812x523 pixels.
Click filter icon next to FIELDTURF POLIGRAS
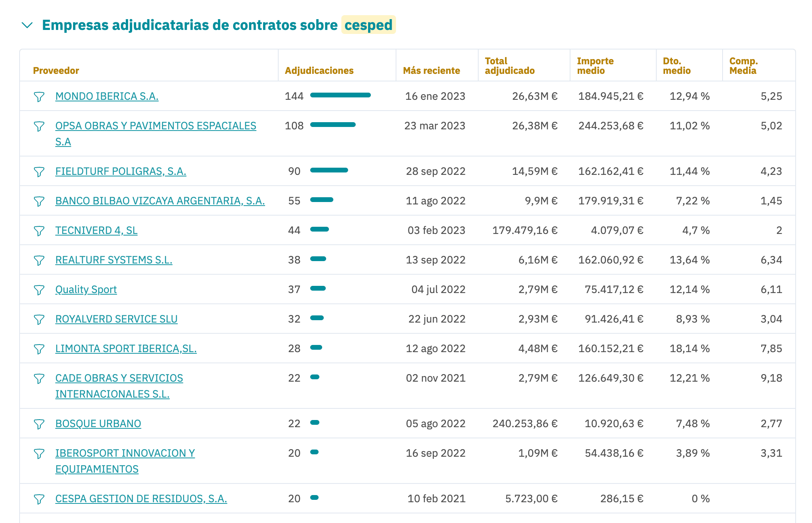click(39, 172)
